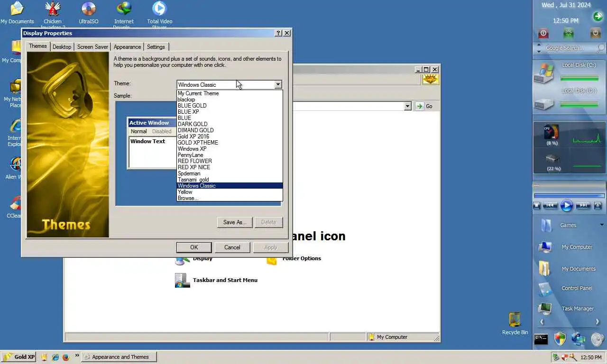Click the CPU meter gauge icon
This screenshot has width=607, height=364.
click(552, 132)
